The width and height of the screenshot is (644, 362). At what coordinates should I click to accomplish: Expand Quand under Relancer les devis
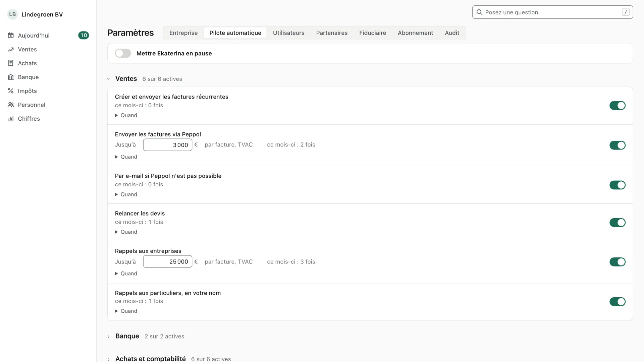[126, 232]
